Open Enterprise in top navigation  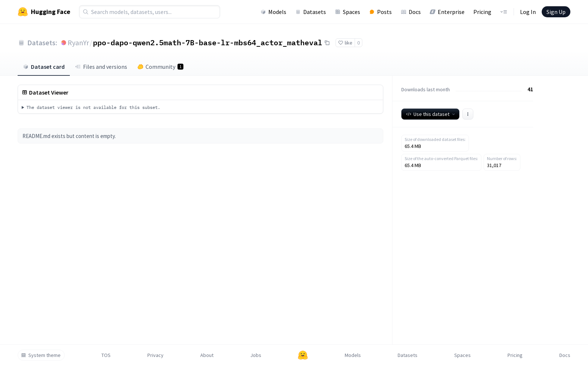(x=447, y=12)
